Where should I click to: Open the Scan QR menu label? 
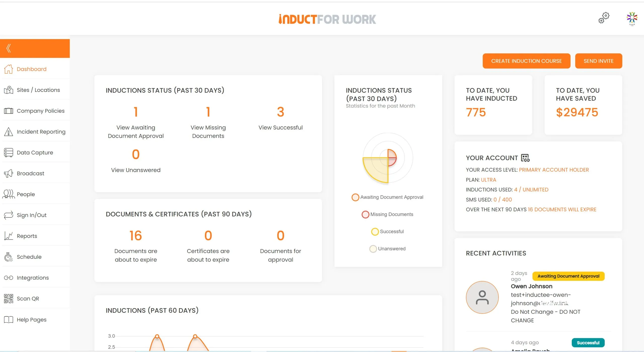[x=28, y=298]
